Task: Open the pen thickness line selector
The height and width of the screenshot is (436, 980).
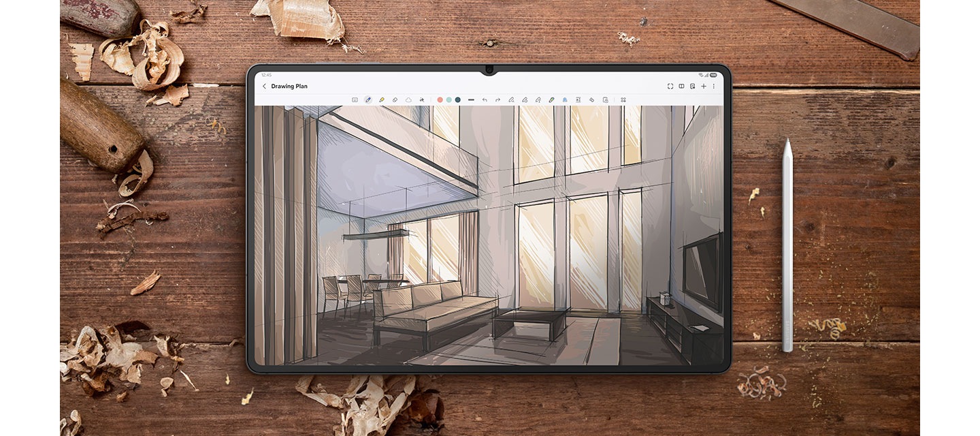Action: [471, 99]
